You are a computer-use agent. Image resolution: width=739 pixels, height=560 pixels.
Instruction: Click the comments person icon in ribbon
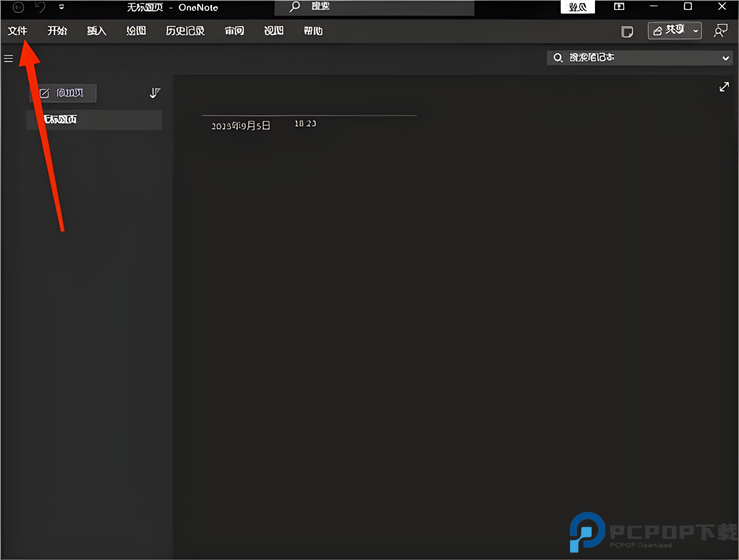tap(721, 31)
